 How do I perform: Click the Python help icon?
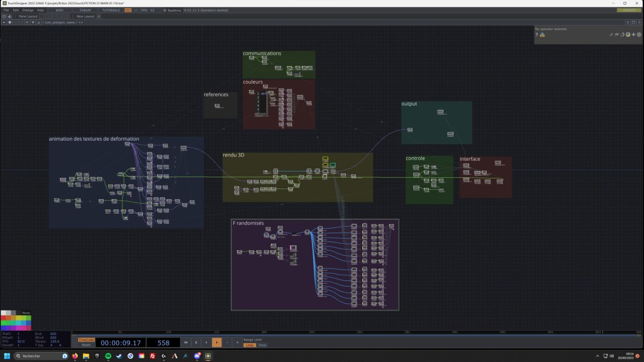pyautogui.click(x=542, y=35)
